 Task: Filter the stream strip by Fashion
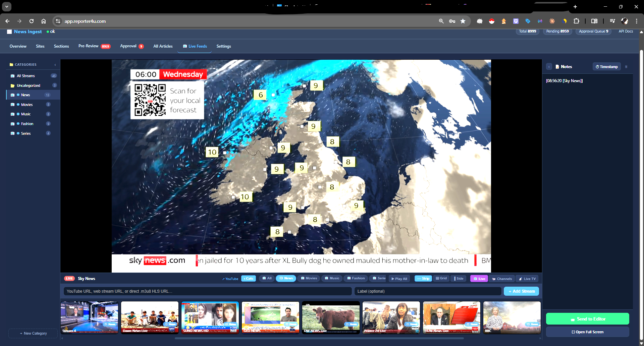(x=356, y=278)
